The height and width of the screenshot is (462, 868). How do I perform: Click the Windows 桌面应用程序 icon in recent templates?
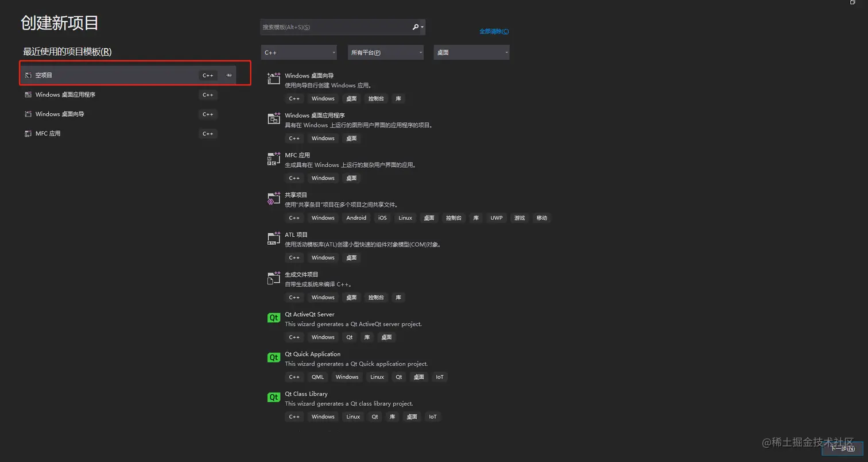pyautogui.click(x=28, y=95)
